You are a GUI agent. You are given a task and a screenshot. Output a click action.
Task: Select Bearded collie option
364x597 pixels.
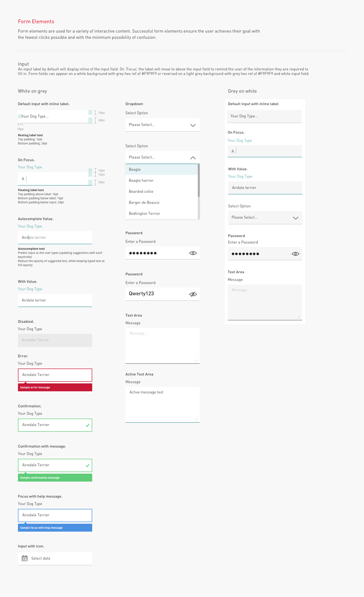[x=141, y=191]
